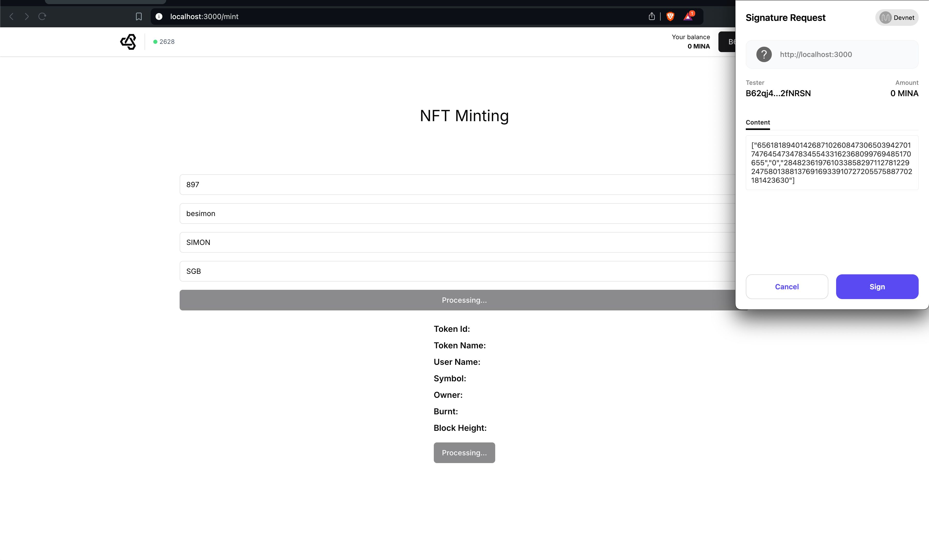Reload the page with the refresh icon

[42, 17]
